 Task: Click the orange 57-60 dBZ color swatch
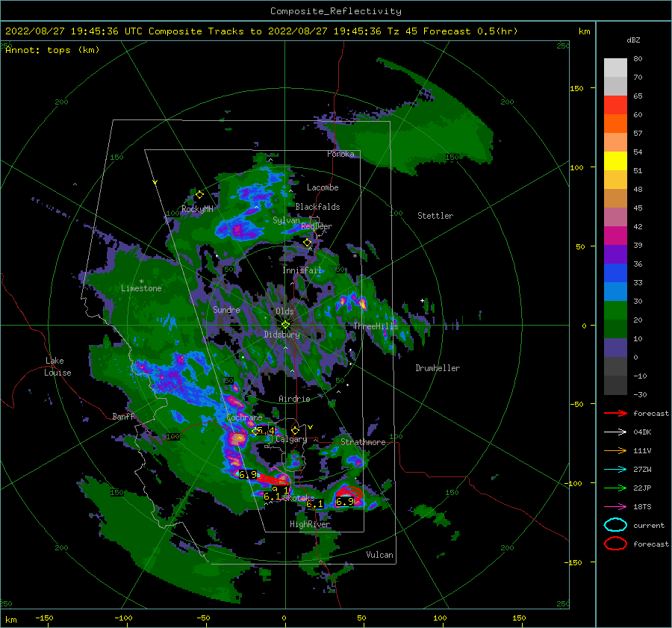[x=615, y=124]
